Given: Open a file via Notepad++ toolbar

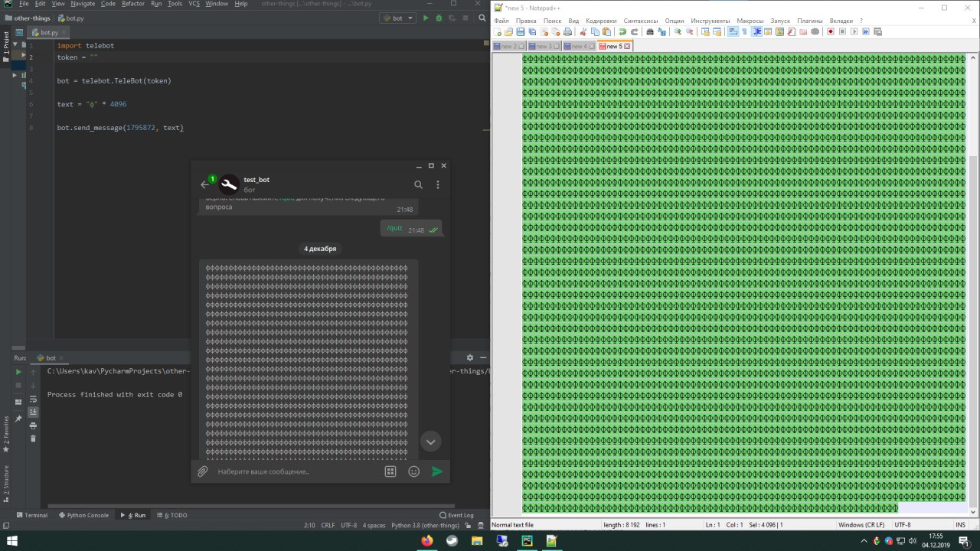Looking at the screenshot, I should click(509, 32).
